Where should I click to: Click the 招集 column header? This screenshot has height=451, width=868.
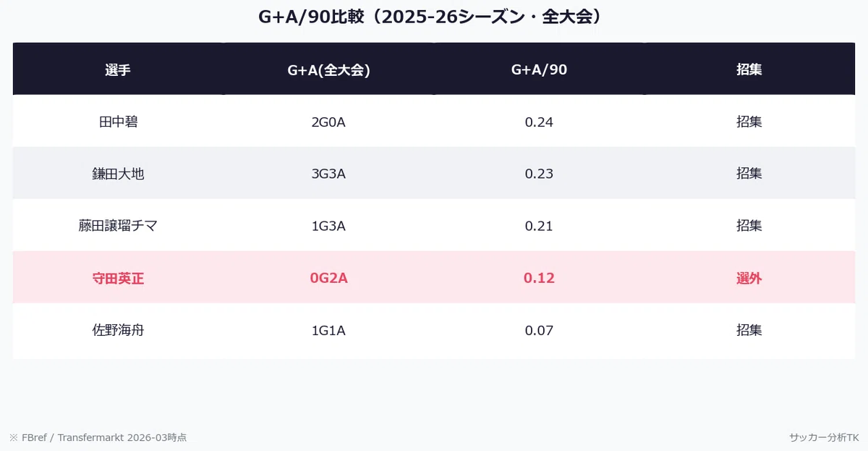click(749, 69)
